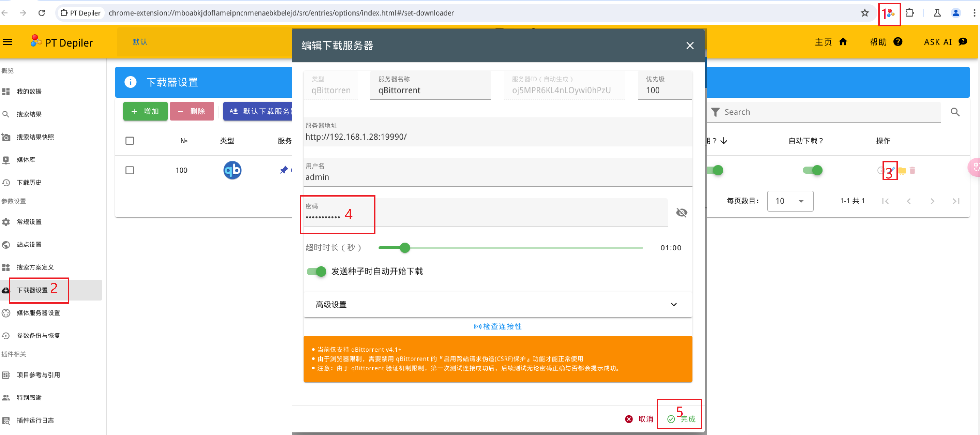Image resolution: width=980 pixels, height=435 pixels.
Task: Click the qBittorrent logo in the table row
Action: (x=232, y=170)
